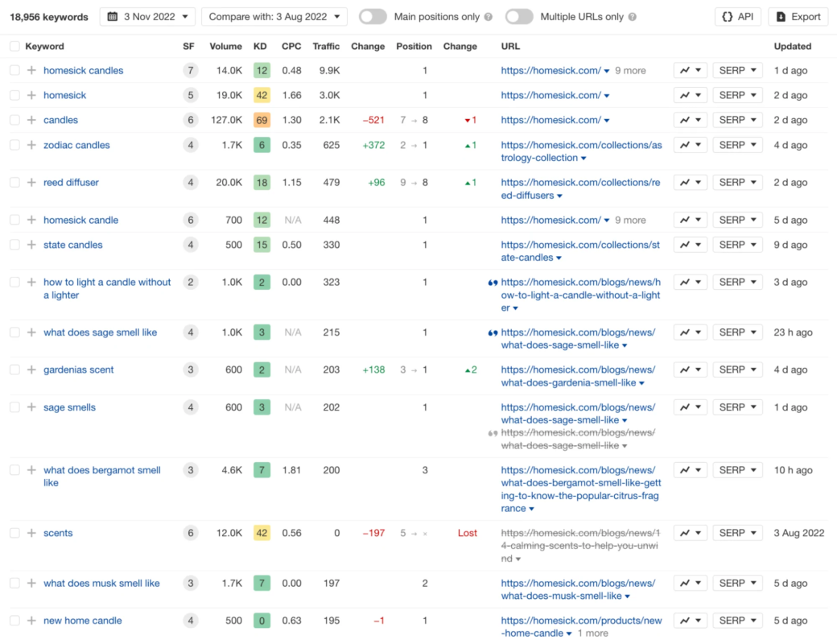Click featured snippet quote icon for 'how to light a candle'
Image resolution: width=837 pixels, height=644 pixels.
493,283
